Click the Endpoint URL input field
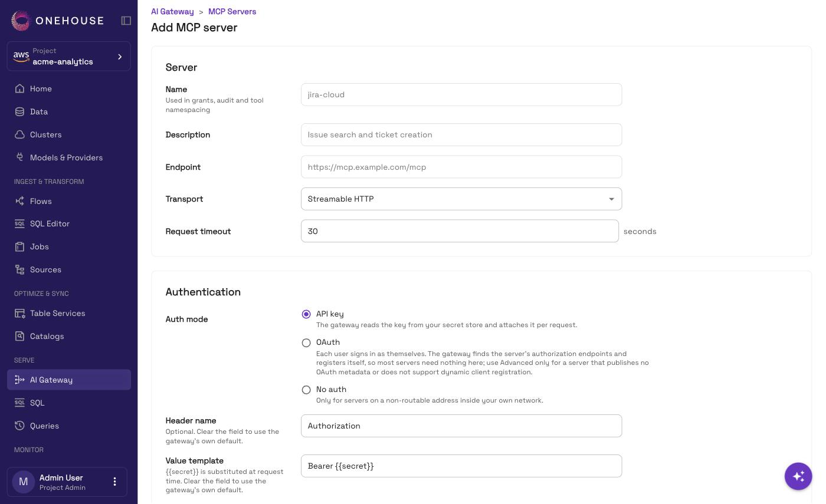 pyautogui.click(x=461, y=167)
